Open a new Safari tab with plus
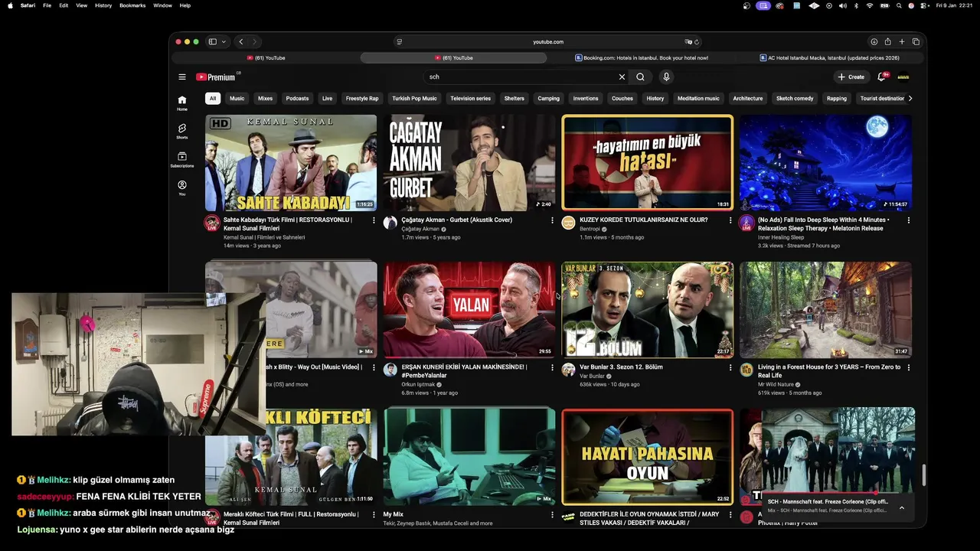980x551 pixels. [x=902, y=41]
